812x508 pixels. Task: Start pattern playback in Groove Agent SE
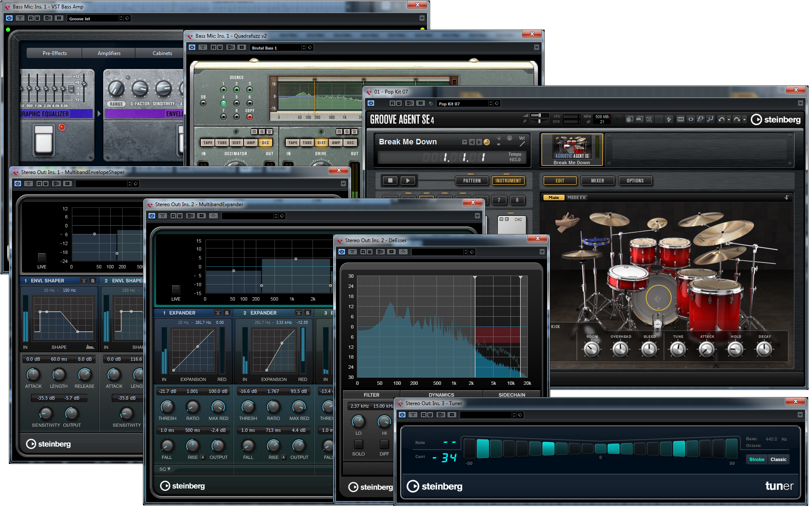(x=408, y=181)
